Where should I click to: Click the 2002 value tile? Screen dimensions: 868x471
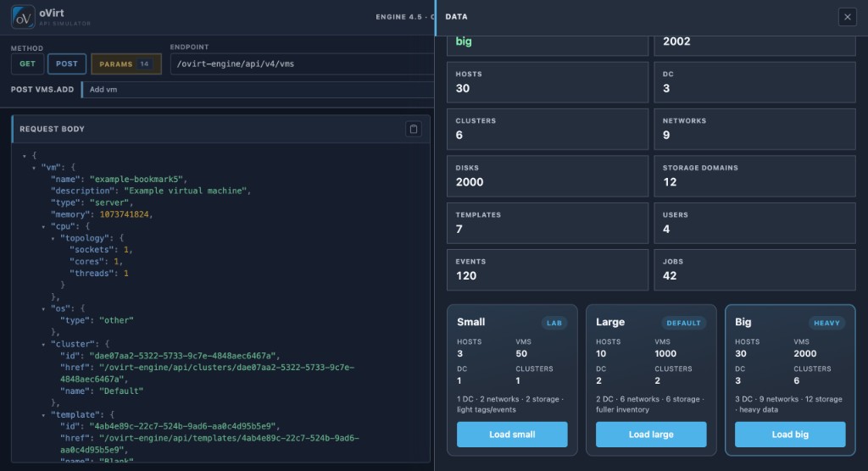pos(754,46)
